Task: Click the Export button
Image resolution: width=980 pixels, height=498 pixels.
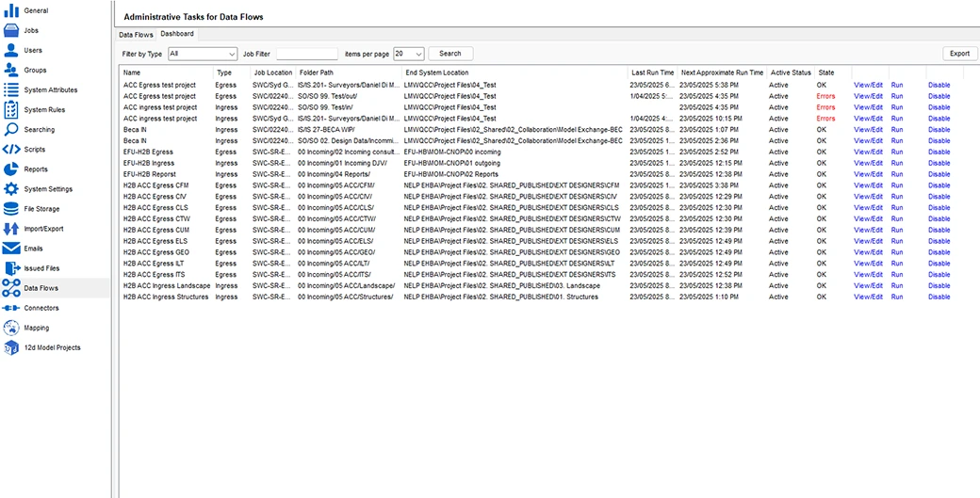Action: (x=959, y=54)
